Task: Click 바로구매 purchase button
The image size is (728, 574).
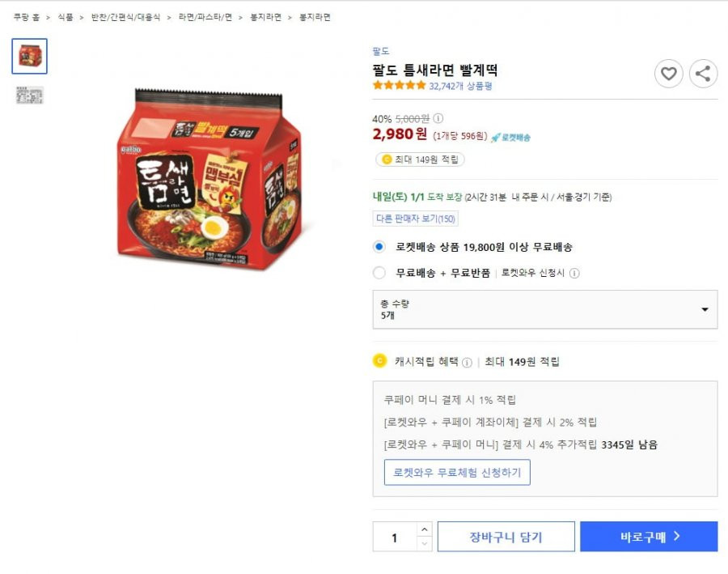Action: (x=649, y=537)
